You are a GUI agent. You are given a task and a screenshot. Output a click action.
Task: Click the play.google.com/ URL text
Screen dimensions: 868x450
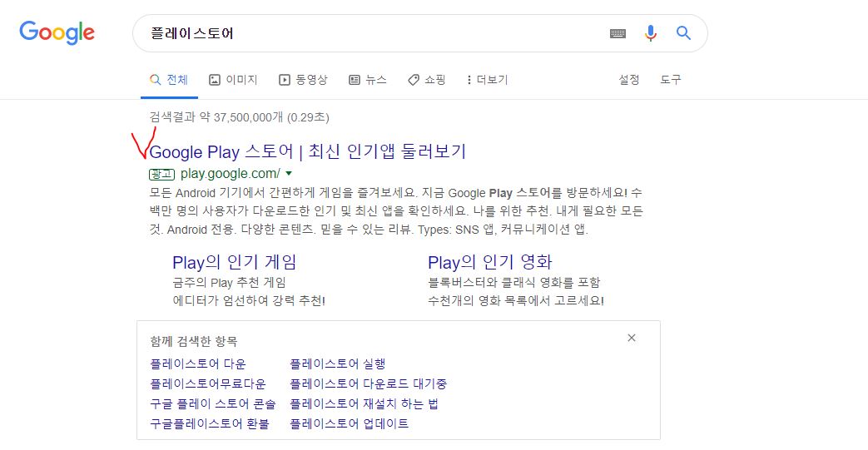tap(231, 174)
